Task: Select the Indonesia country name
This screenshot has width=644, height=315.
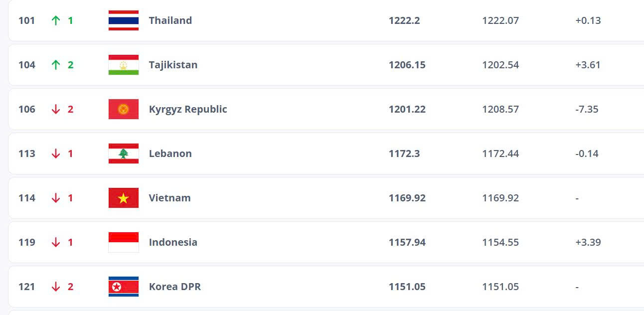Action: pyautogui.click(x=173, y=242)
